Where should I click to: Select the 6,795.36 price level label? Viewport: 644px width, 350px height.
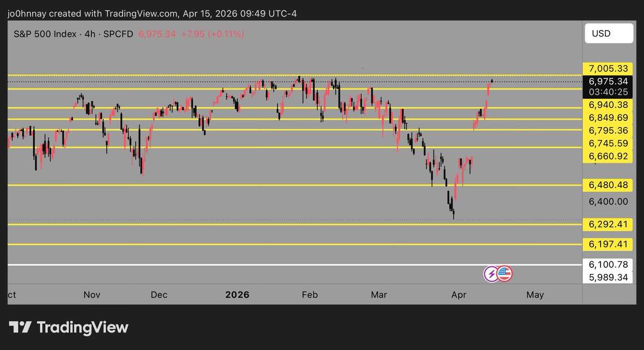[x=608, y=130]
